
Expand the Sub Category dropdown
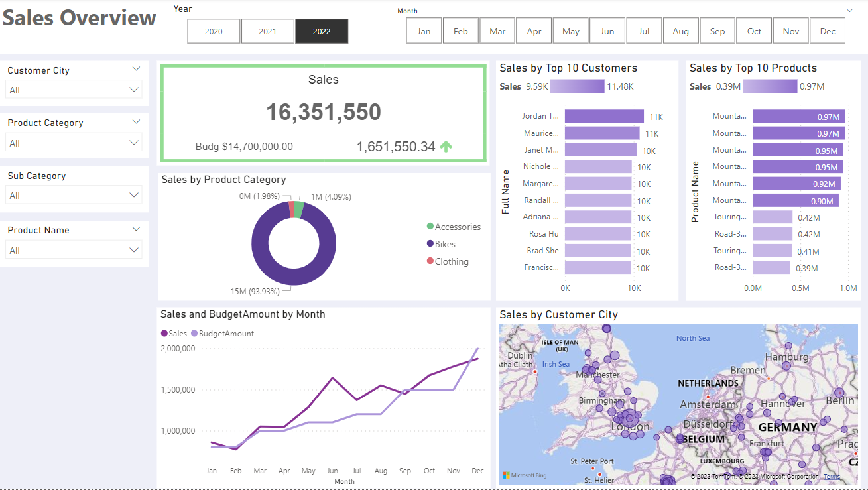click(x=74, y=196)
